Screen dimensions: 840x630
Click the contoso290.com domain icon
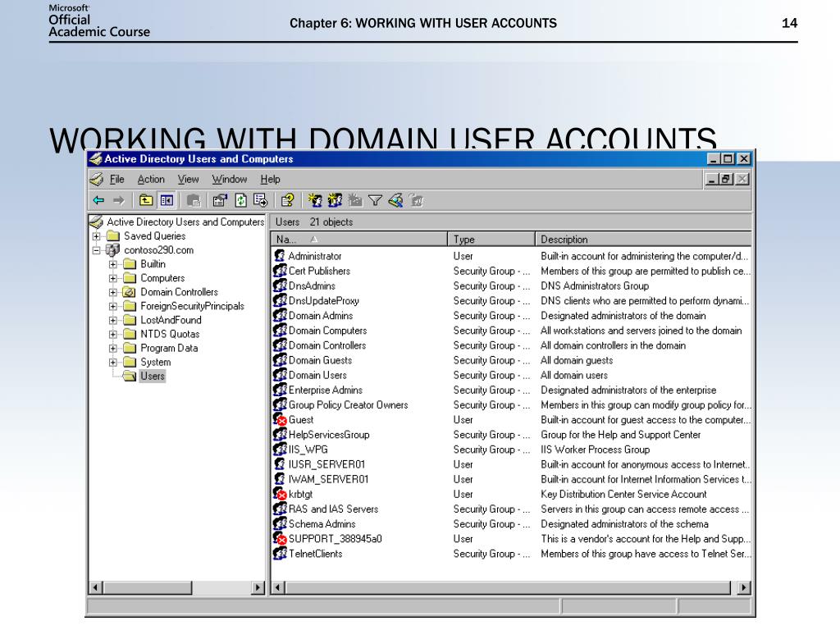[112, 250]
